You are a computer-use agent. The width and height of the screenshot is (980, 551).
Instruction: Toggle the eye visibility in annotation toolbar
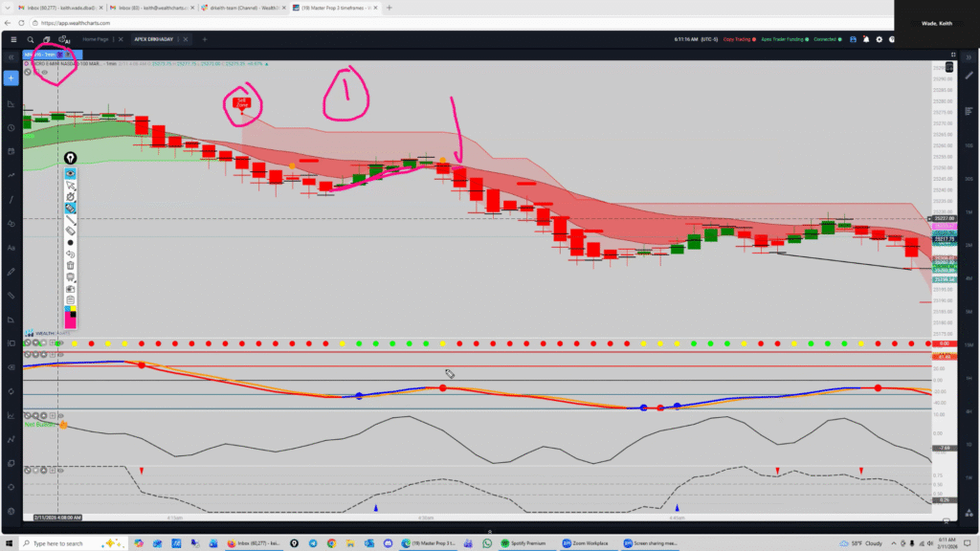[70, 173]
